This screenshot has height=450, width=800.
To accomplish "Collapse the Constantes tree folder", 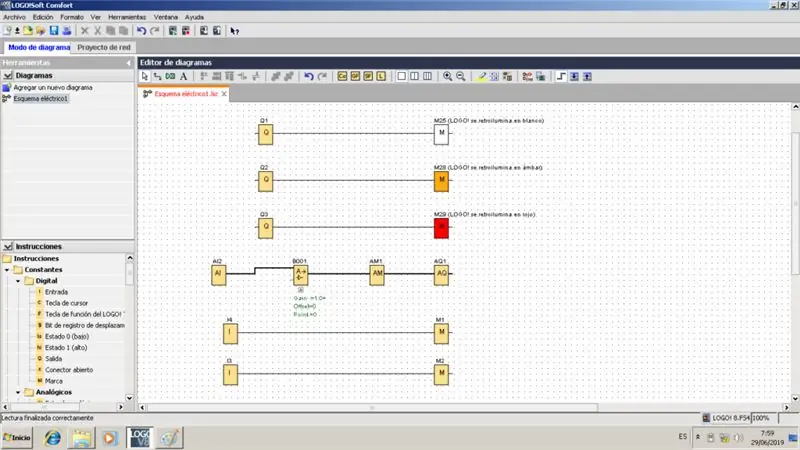I will pyautogui.click(x=7, y=269).
